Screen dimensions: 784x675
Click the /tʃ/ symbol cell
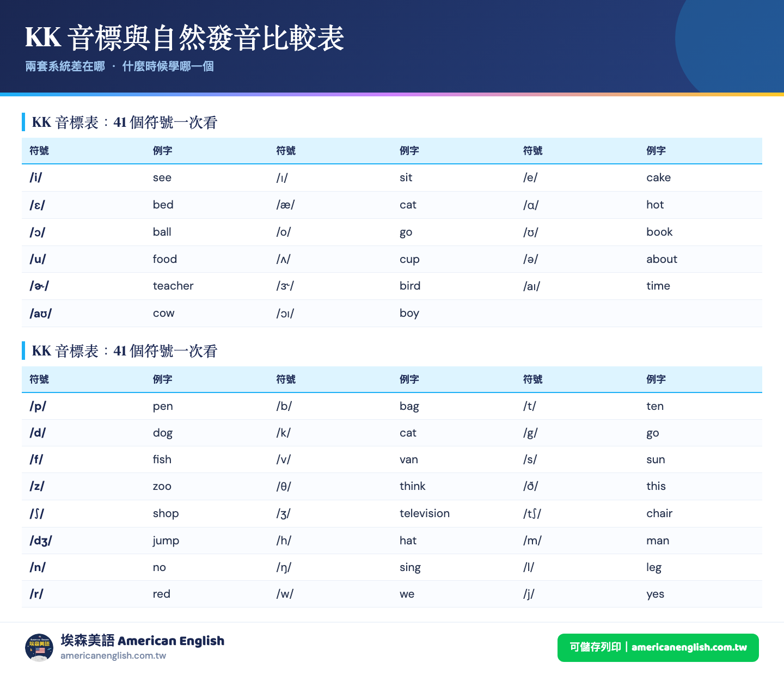pos(532,513)
